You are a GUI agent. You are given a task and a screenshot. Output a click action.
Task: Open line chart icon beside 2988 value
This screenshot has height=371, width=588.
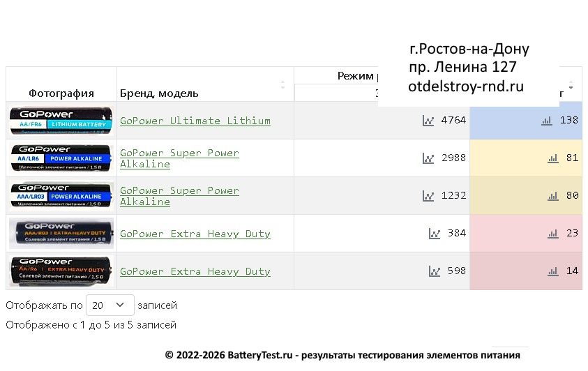pos(428,158)
